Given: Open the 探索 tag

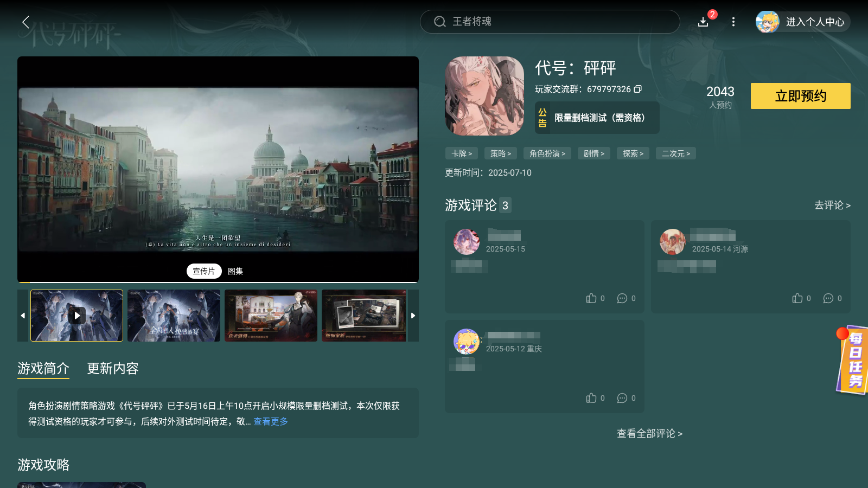Looking at the screenshot, I should tap(633, 153).
